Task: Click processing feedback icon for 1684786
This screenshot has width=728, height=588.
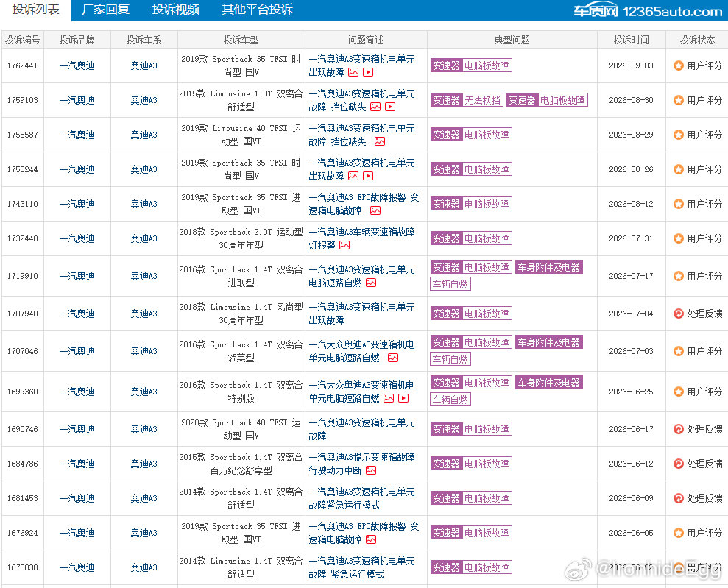Action: click(679, 464)
